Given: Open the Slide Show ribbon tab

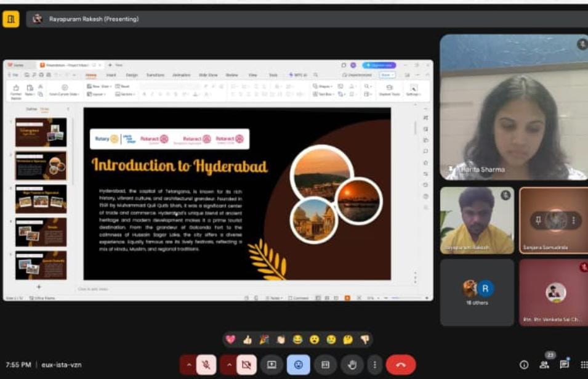Looking at the screenshot, I should [207, 75].
